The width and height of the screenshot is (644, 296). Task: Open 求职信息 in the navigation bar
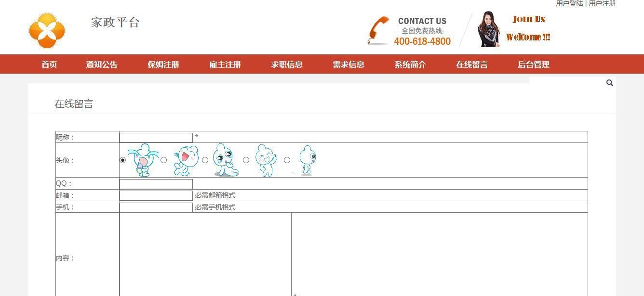point(287,64)
